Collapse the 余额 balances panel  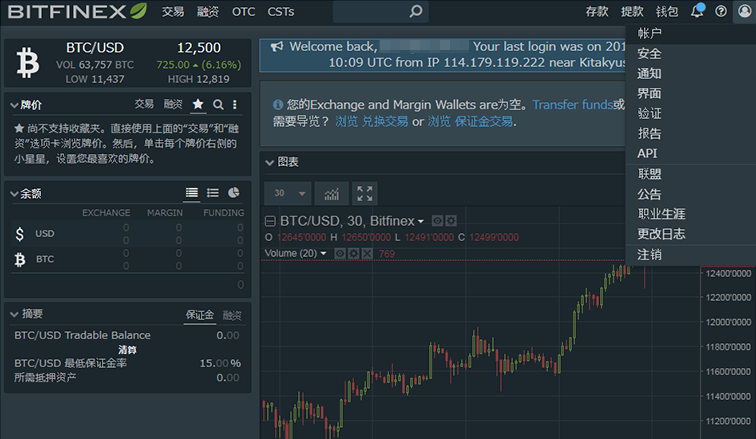14,194
